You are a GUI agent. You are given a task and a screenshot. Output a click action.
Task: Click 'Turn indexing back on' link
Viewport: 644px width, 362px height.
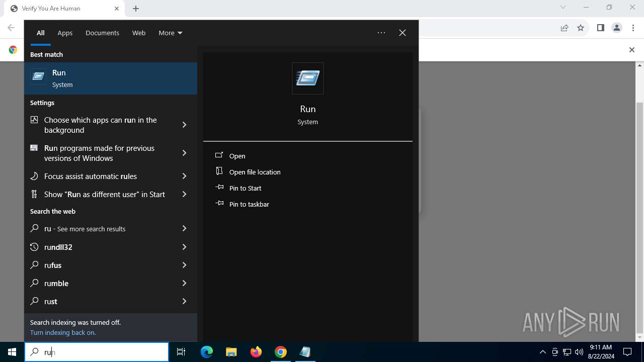pos(63,332)
